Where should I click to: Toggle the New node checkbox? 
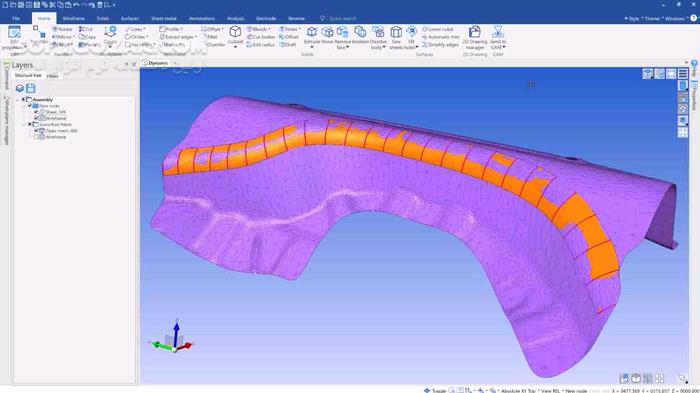(x=30, y=106)
